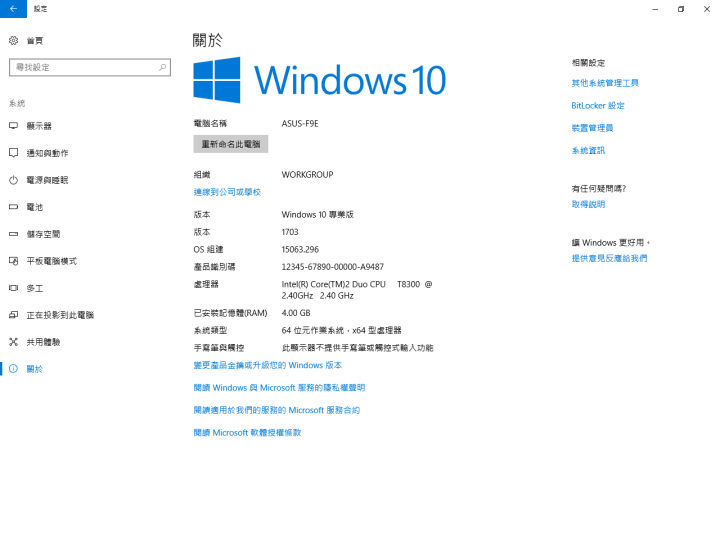Click the back arrow in the title bar
The height and width of the screenshot is (552, 720).
(x=13, y=9)
